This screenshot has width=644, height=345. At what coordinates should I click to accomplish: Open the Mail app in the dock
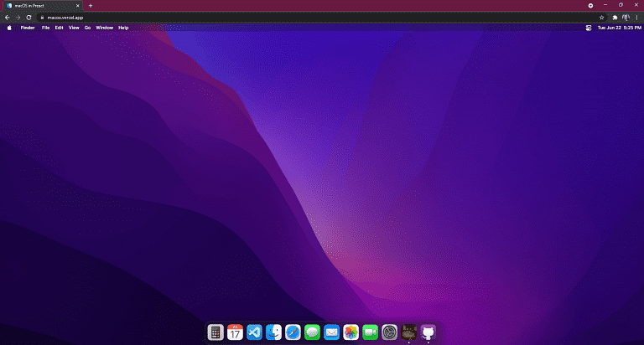331,332
